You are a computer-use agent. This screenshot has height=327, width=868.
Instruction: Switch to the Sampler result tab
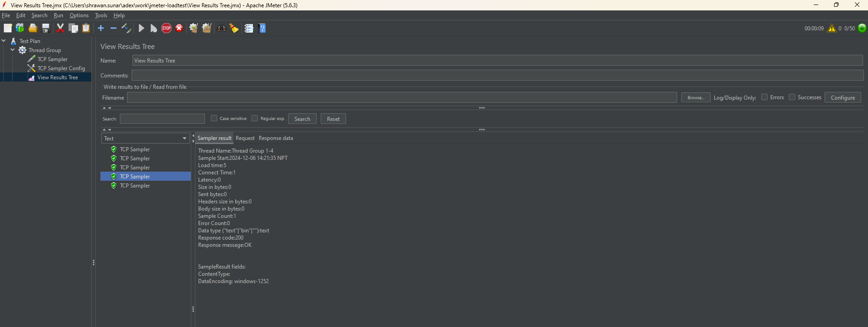point(214,138)
